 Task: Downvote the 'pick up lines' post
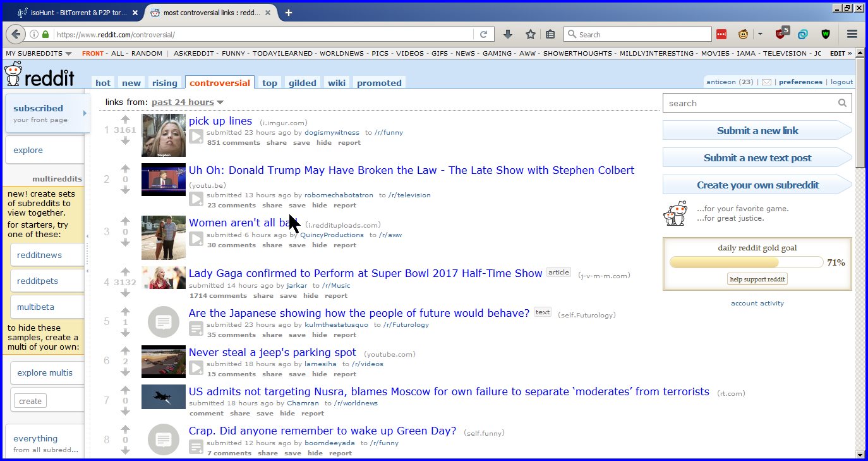(125, 141)
